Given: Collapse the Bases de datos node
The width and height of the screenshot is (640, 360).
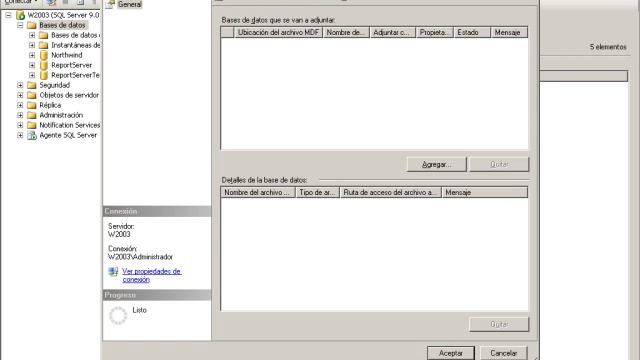Looking at the screenshot, I should click(x=20, y=25).
